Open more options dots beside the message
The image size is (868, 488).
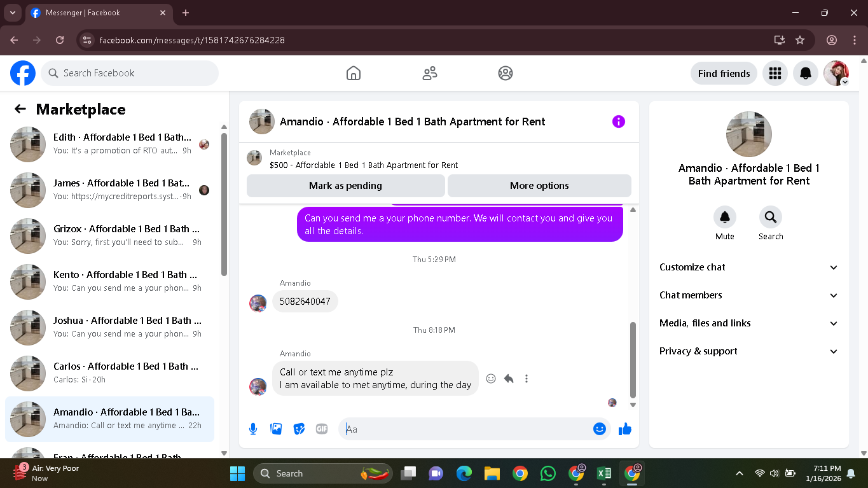point(527,379)
